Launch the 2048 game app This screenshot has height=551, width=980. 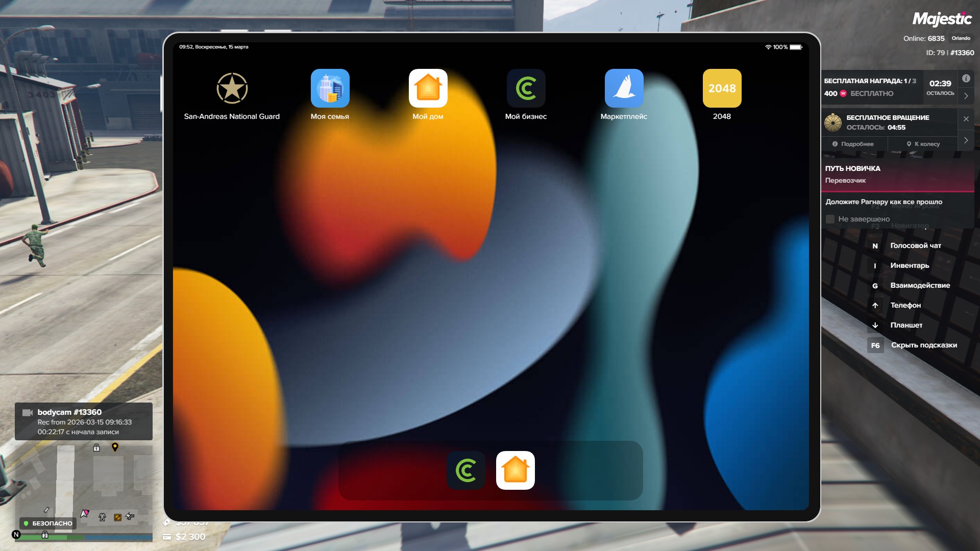pos(722,89)
